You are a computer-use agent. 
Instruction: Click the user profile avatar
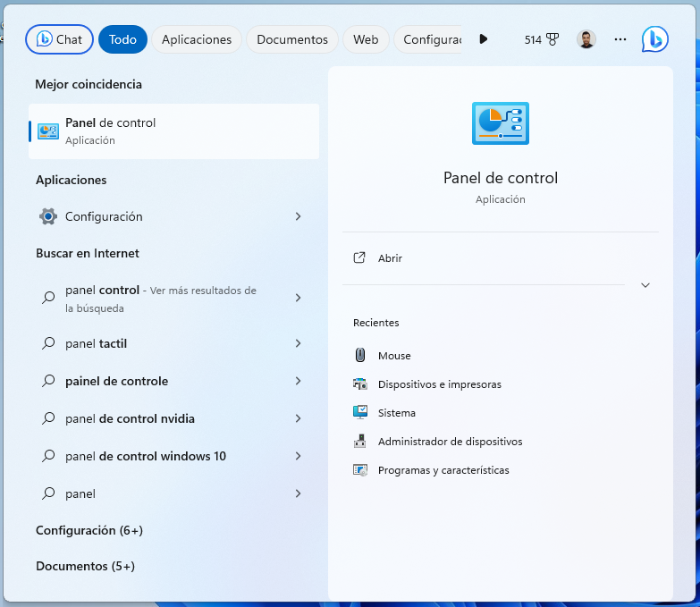586,39
